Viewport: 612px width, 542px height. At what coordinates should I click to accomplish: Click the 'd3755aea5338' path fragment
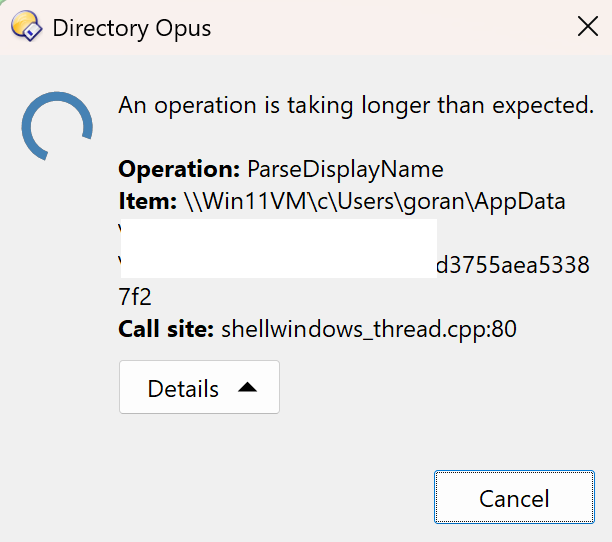(513, 265)
